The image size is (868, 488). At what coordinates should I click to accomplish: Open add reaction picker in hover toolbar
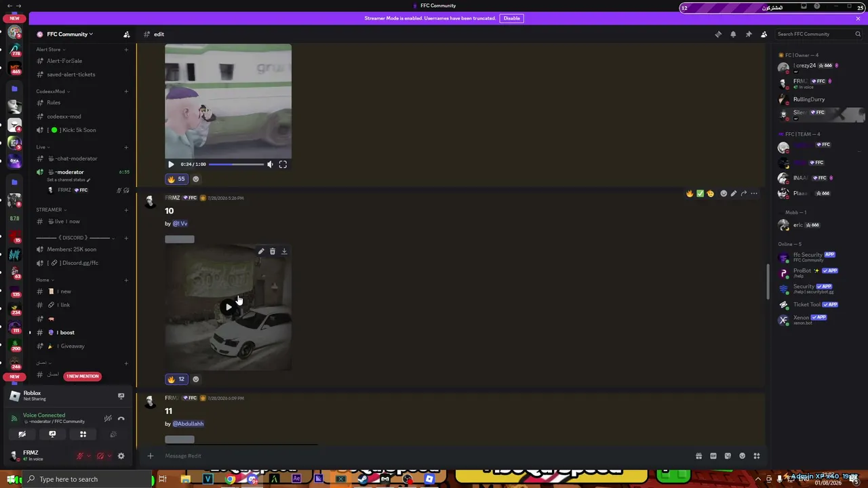pos(724,194)
